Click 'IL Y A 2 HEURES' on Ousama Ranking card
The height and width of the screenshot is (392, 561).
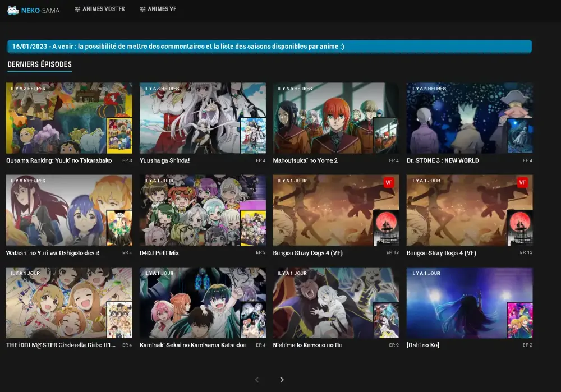coord(28,89)
